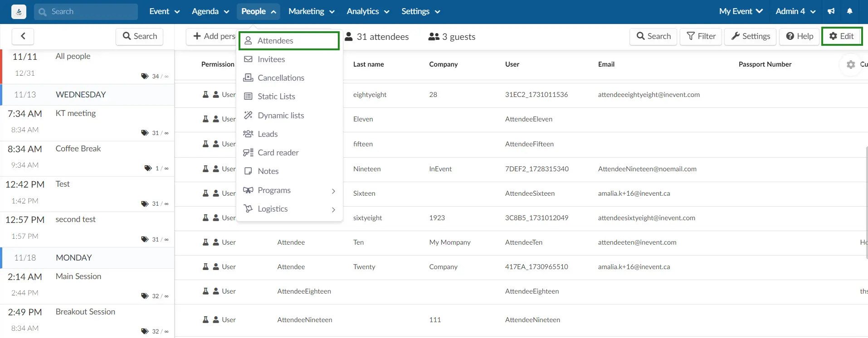The height and width of the screenshot is (338, 868).
Task: Open the Analytics dropdown menu
Action: click(x=368, y=11)
